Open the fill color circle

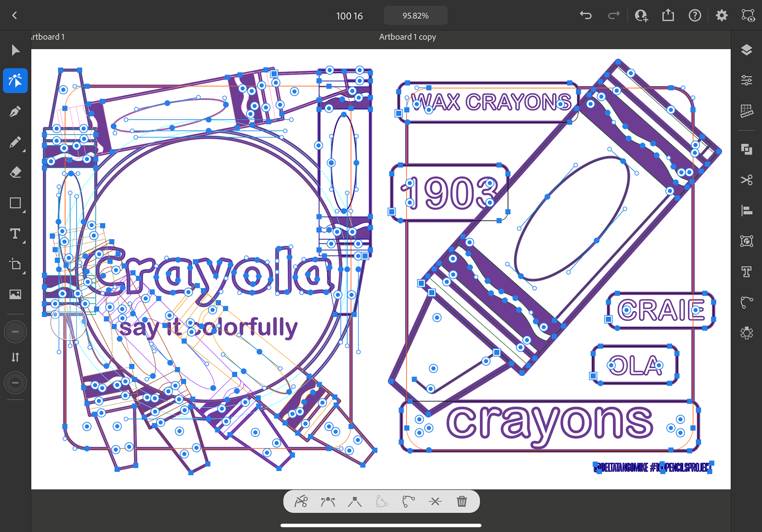coord(15,332)
